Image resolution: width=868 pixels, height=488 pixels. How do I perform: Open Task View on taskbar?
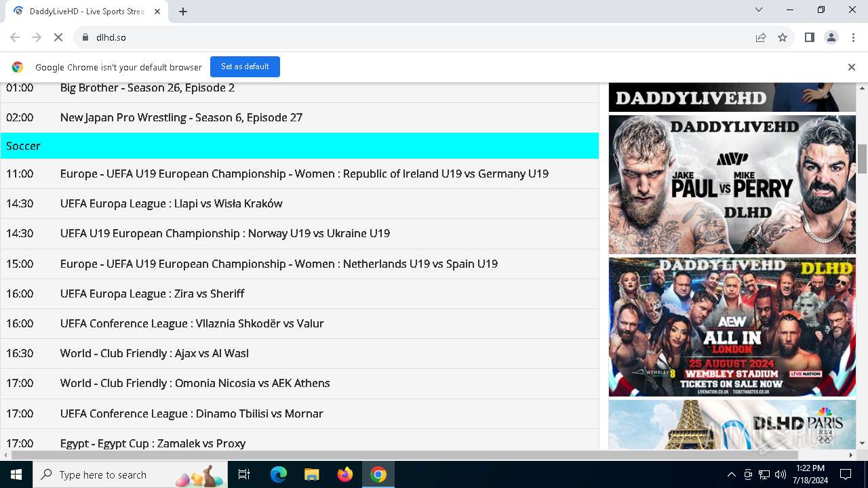coord(244,474)
